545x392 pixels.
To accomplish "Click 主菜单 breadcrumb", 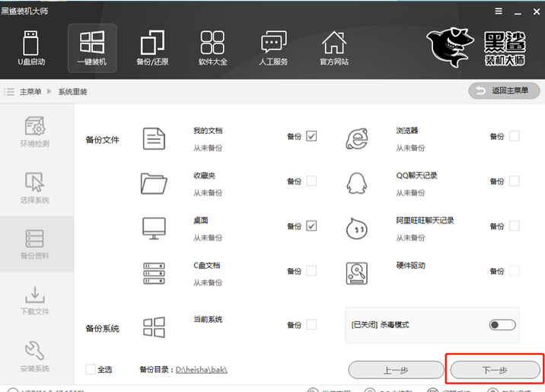I will point(30,92).
